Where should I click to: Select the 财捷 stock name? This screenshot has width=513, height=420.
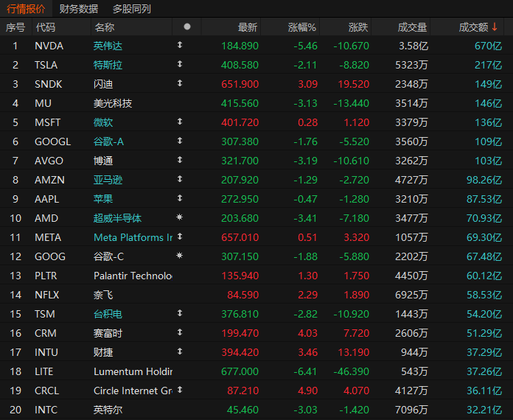click(x=103, y=352)
